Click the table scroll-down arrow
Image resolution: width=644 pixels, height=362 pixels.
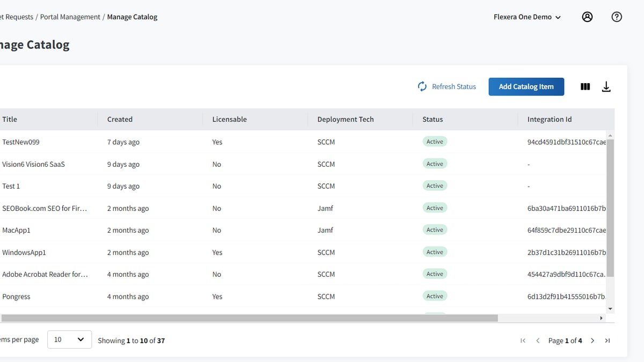(x=610, y=309)
